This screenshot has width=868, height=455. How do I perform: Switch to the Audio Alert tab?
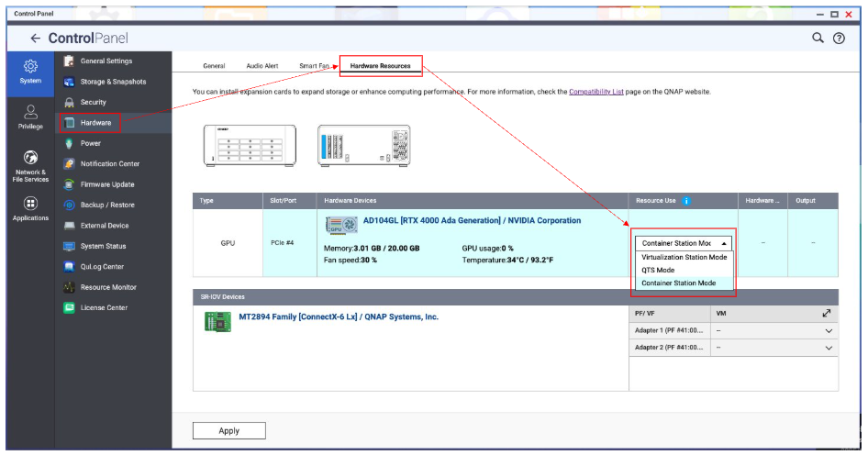pos(262,66)
